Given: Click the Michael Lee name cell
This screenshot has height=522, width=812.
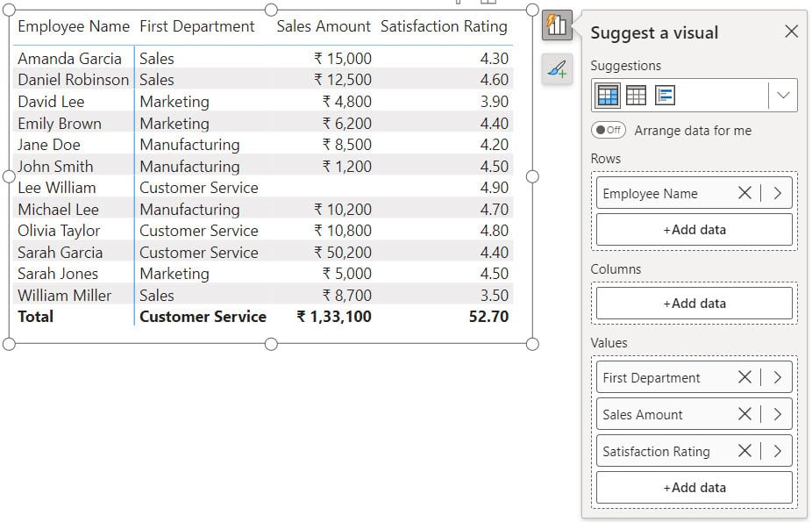Looking at the screenshot, I should [x=58, y=209].
